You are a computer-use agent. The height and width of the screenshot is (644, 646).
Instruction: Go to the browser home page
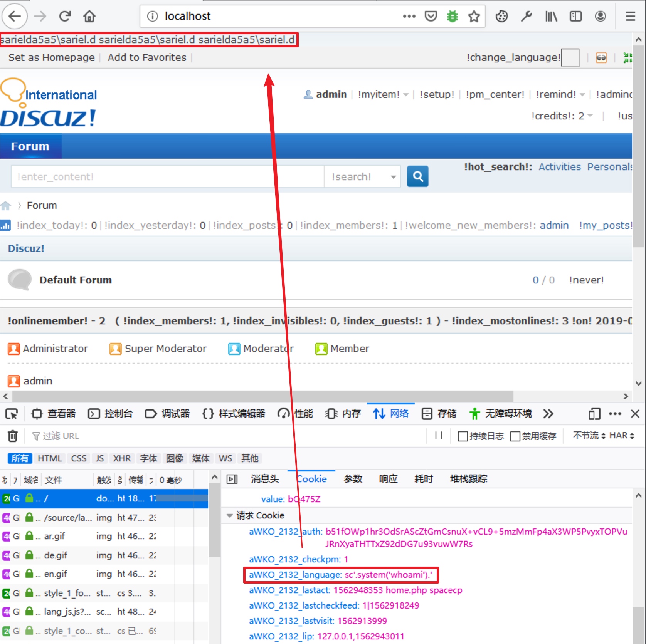coord(89,16)
